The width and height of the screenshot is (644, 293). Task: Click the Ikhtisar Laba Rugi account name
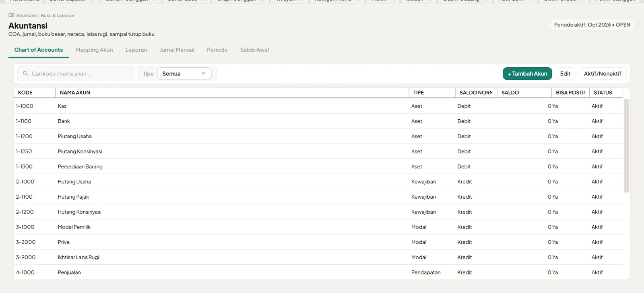point(78,258)
